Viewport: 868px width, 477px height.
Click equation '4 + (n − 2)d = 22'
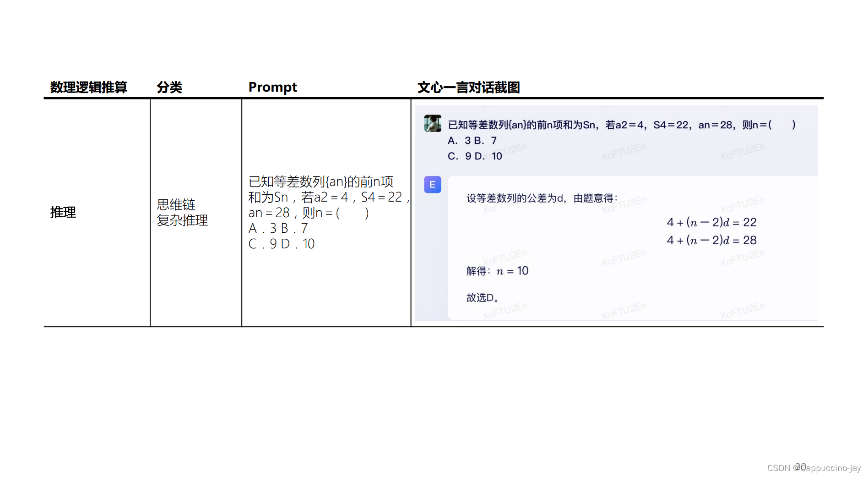(711, 222)
